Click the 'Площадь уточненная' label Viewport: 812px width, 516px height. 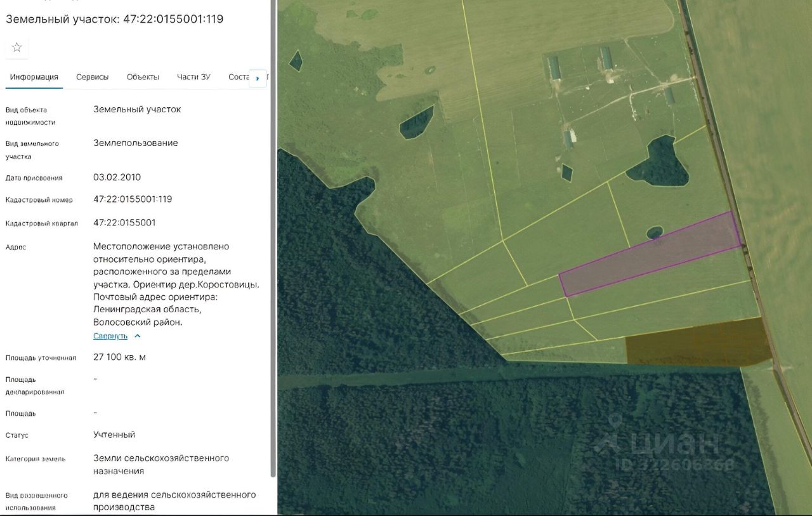pyautogui.click(x=41, y=358)
